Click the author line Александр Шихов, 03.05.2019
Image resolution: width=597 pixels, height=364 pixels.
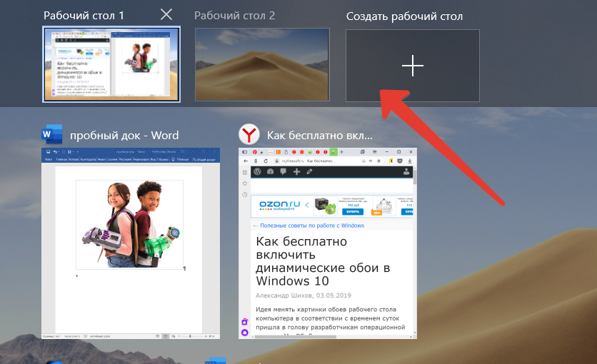tap(303, 295)
